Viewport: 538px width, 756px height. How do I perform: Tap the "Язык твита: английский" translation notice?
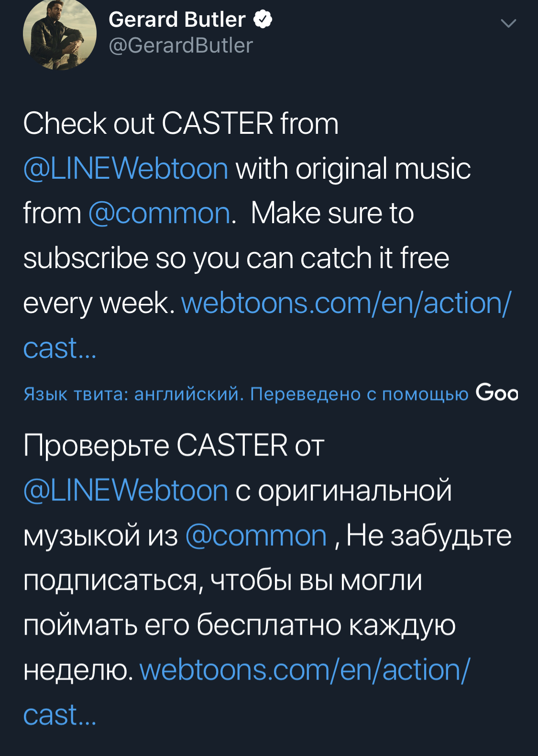coord(131,394)
